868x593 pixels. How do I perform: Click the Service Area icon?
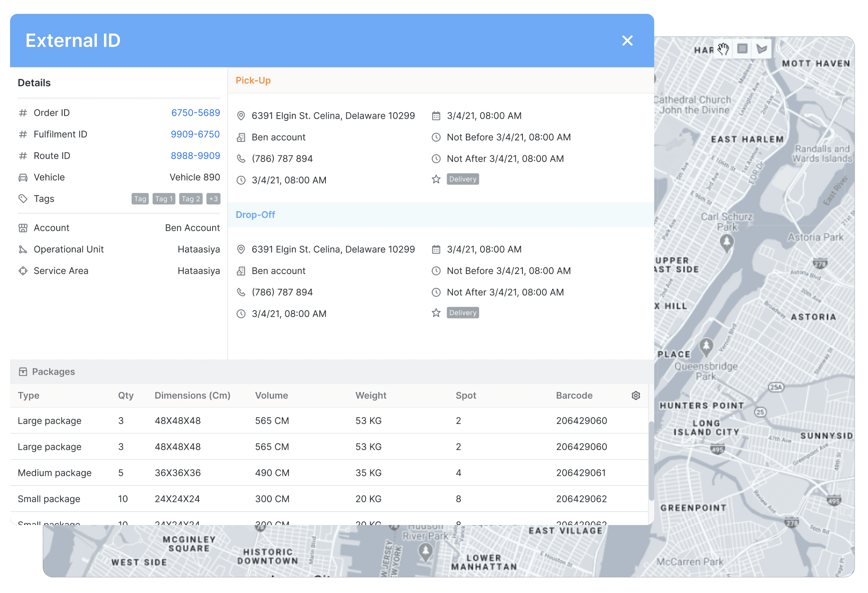pyautogui.click(x=23, y=271)
